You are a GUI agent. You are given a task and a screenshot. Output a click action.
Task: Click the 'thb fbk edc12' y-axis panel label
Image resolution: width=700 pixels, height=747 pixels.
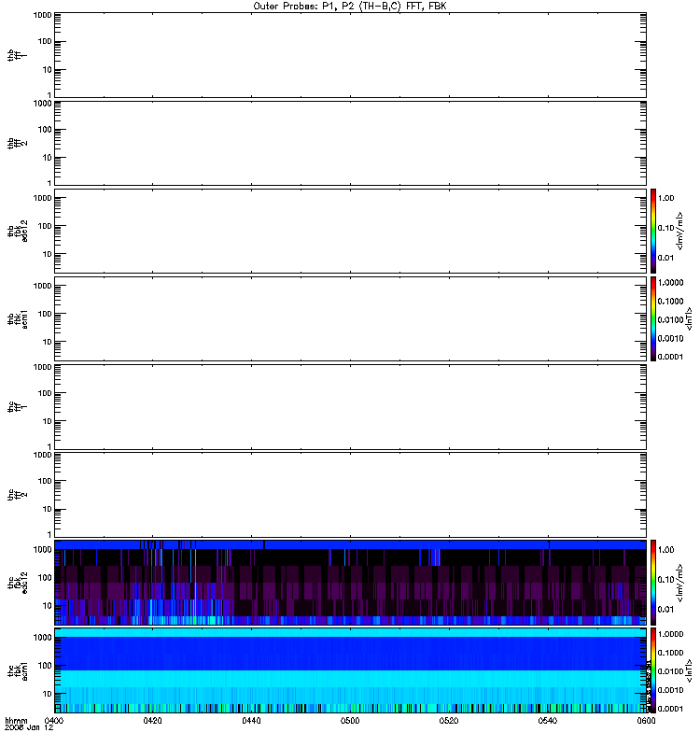(18, 231)
